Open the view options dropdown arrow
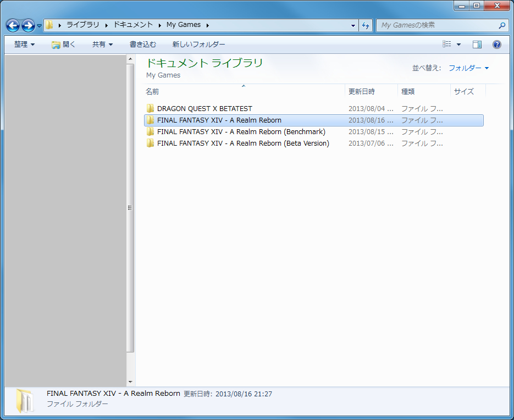This screenshot has width=514, height=420. pos(458,45)
